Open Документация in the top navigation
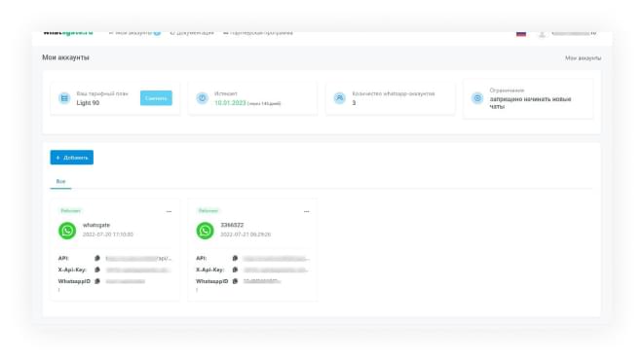This screenshot has height=361, width=644. [x=192, y=33]
